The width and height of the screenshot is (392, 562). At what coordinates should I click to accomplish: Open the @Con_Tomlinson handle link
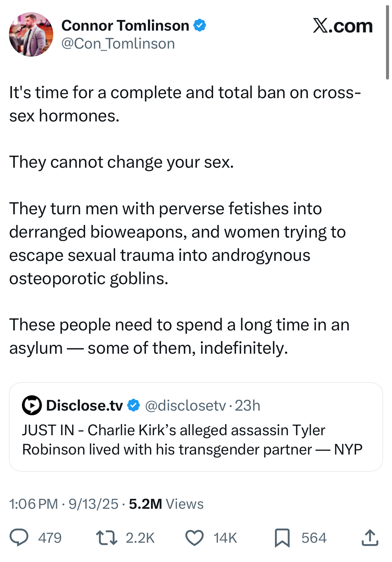(118, 44)
